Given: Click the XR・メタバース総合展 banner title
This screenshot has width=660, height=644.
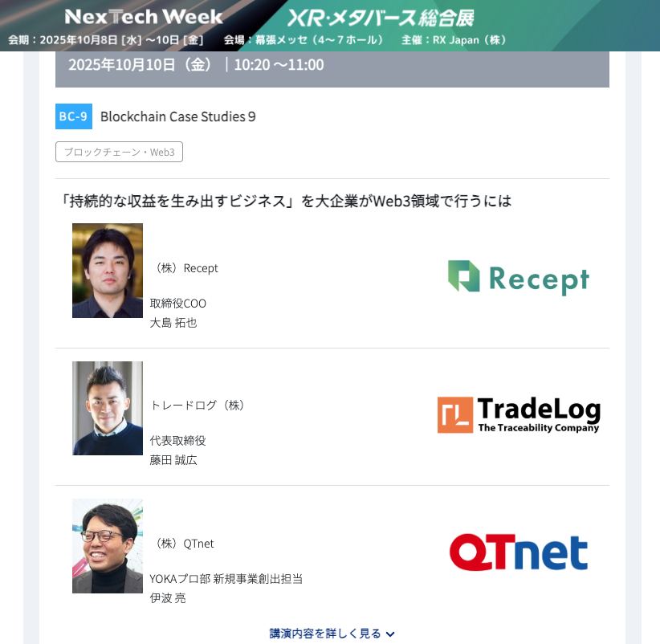Looking at the screenshot, I should tap(381, 18).
